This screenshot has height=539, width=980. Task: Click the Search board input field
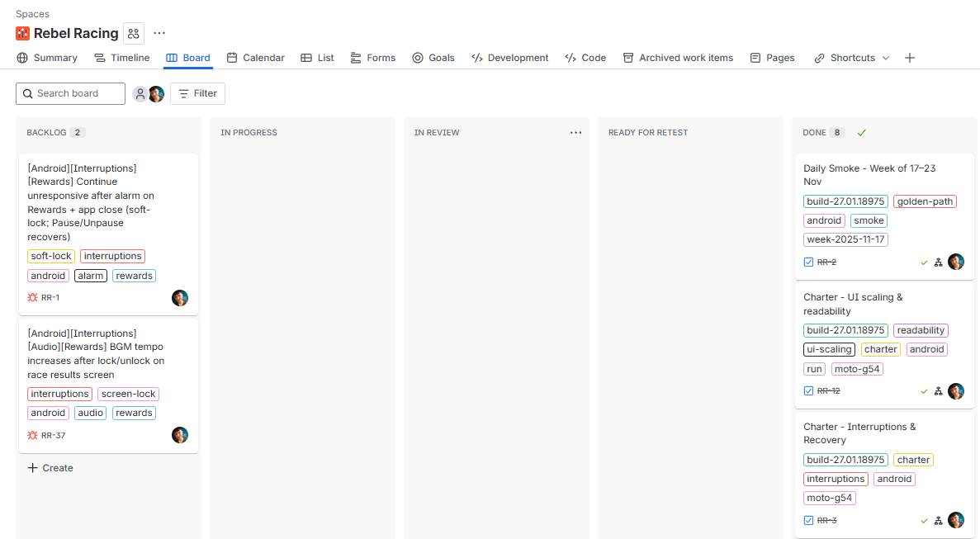point(71,94)
